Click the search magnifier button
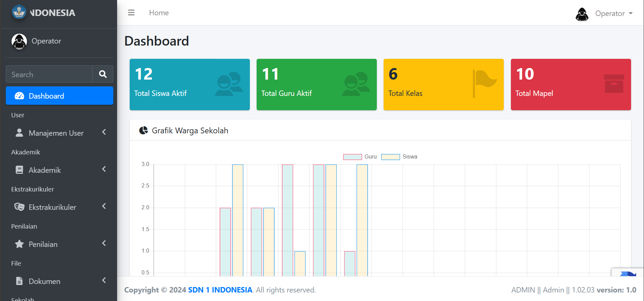This screenshot has height=301, width=644. (103, 74)
